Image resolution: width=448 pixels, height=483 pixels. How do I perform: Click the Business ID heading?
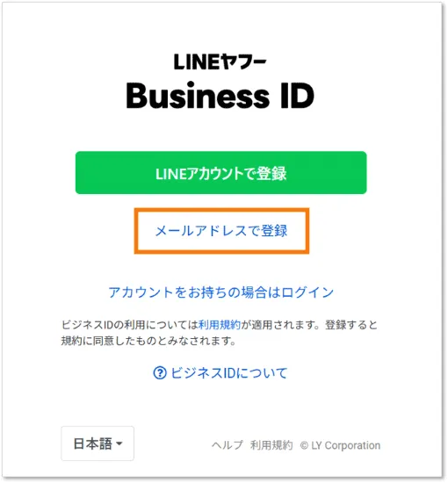220,96
